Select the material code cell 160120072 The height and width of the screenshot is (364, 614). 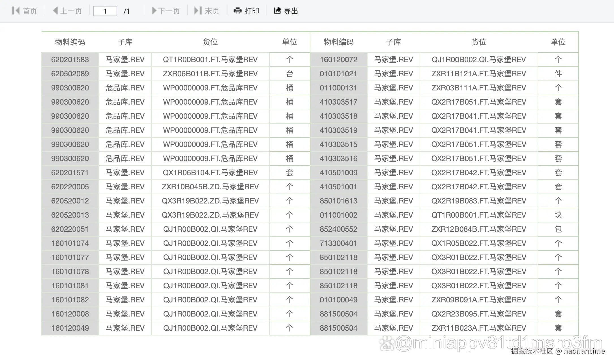pos(338,60)
